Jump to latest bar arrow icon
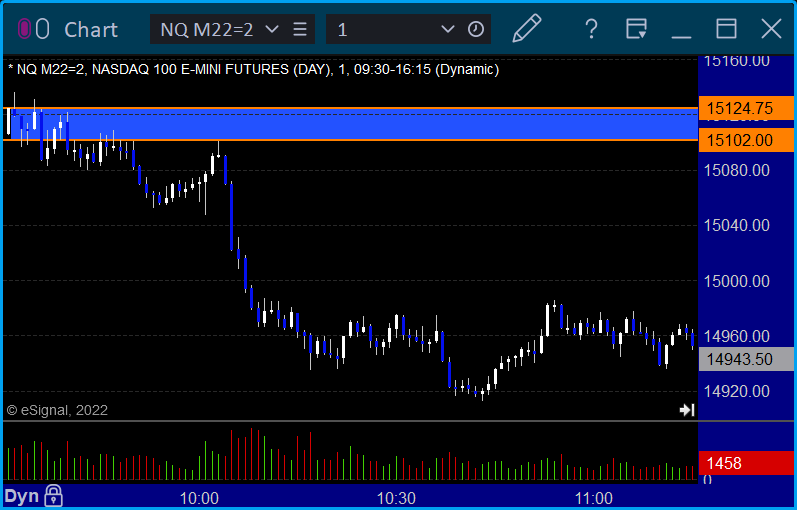This screenshot has height=510, width=797. point(687,410)
